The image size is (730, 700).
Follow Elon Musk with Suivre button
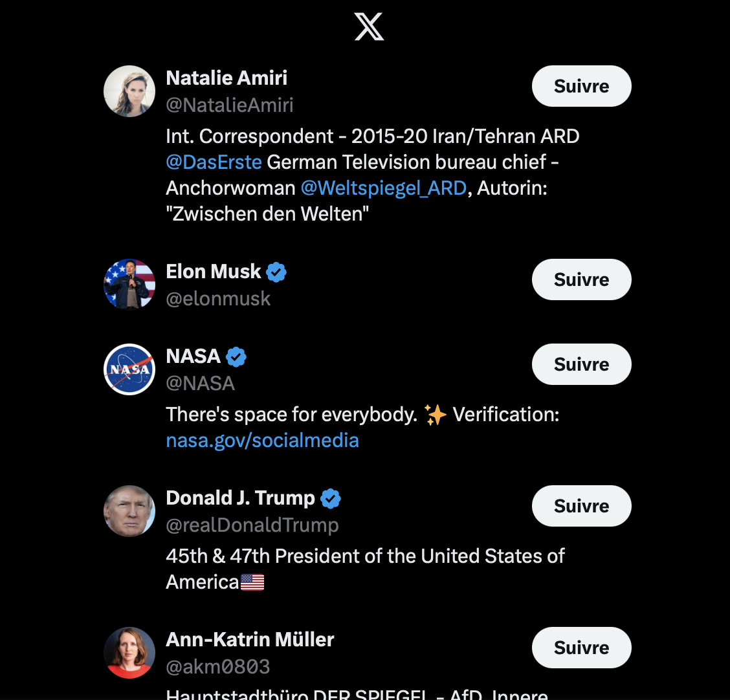click(582, 279)
